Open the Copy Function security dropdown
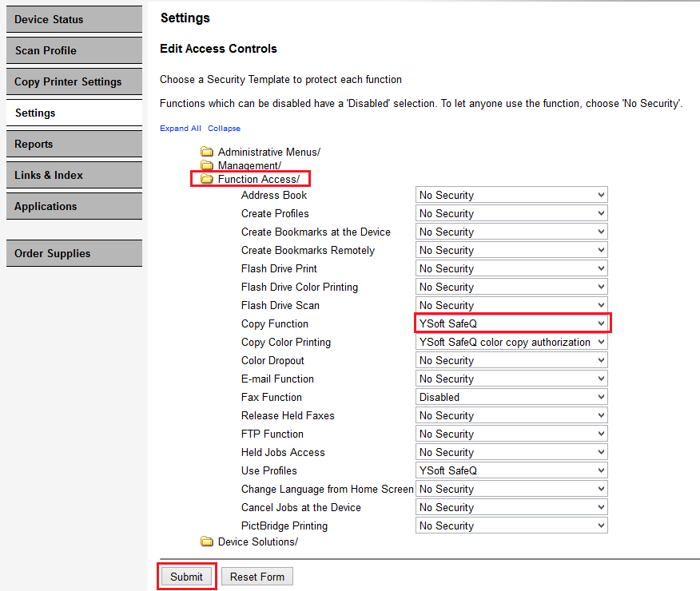 click(x=511, y=323)
